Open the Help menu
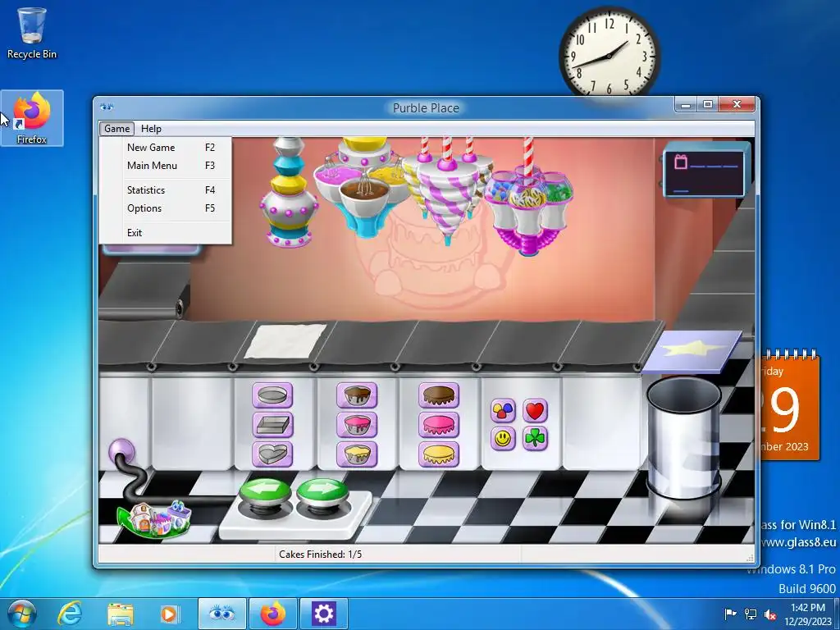This screenshot has height=630, width=840. tap(151, 129)
